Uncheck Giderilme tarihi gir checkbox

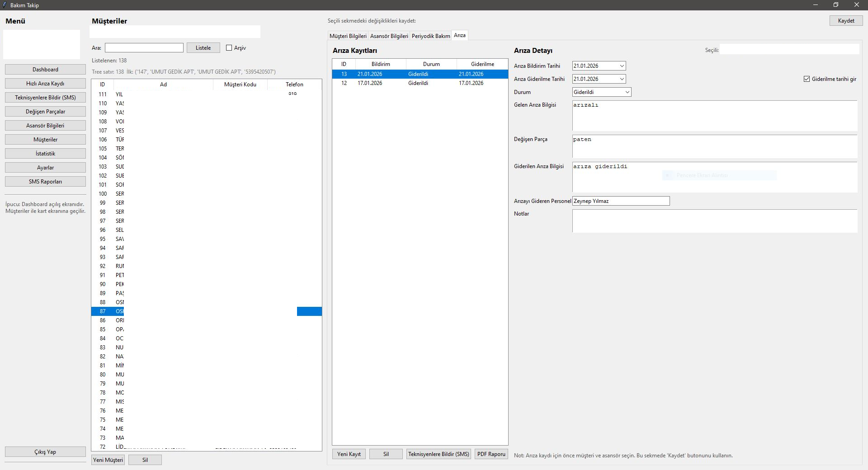[x=807, y=79]
